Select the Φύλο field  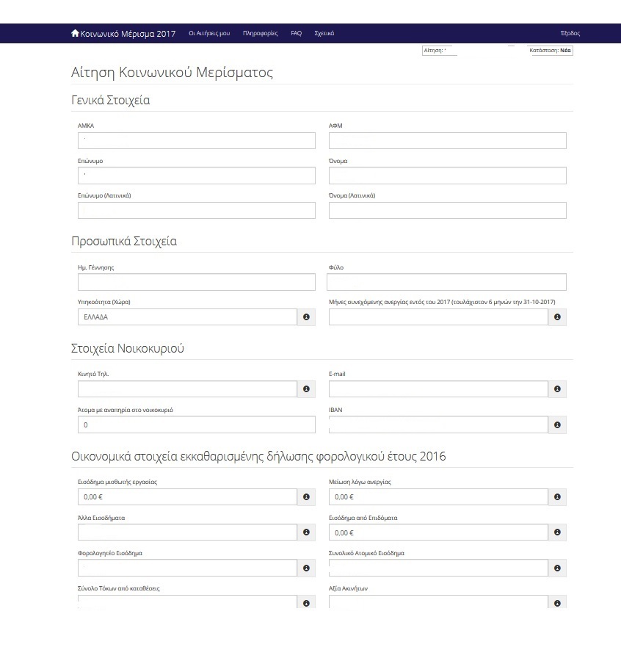[x=446, y=282]
